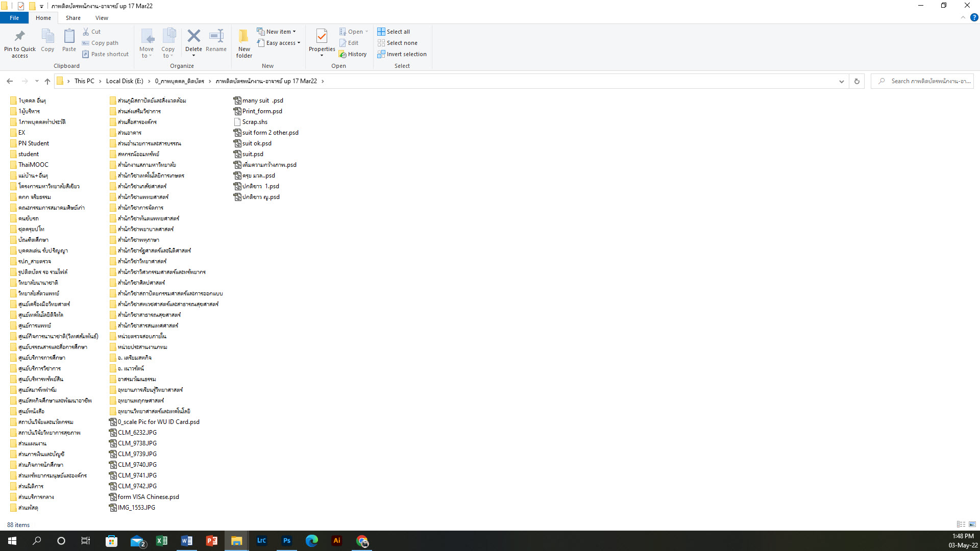The height and width of the screenshot is (551, 980).
Task: Open the Easy access dropdown
Action: [279, 43]
